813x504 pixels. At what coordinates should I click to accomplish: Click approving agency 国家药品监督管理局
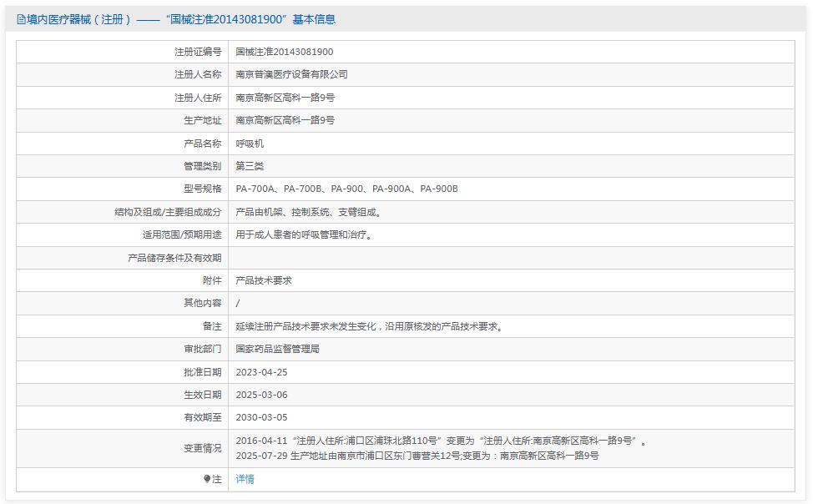(277, 349)
